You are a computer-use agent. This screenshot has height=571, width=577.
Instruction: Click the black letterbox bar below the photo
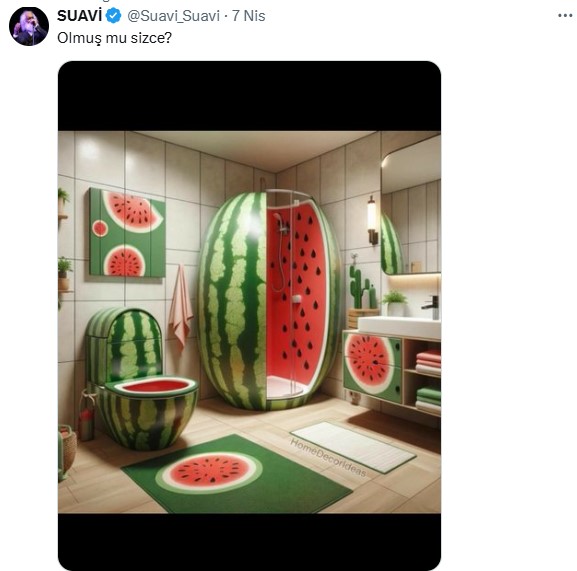[249, 542]
